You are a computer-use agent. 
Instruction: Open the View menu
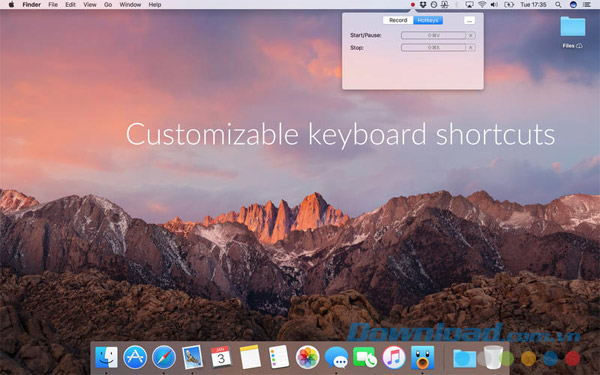(x=90, y=5)
